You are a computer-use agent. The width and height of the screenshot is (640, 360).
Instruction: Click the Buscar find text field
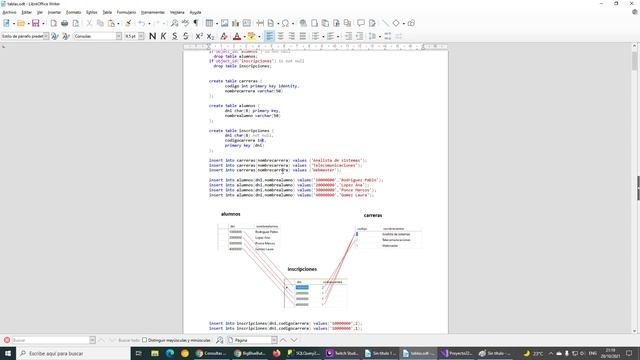pos(51,340)
